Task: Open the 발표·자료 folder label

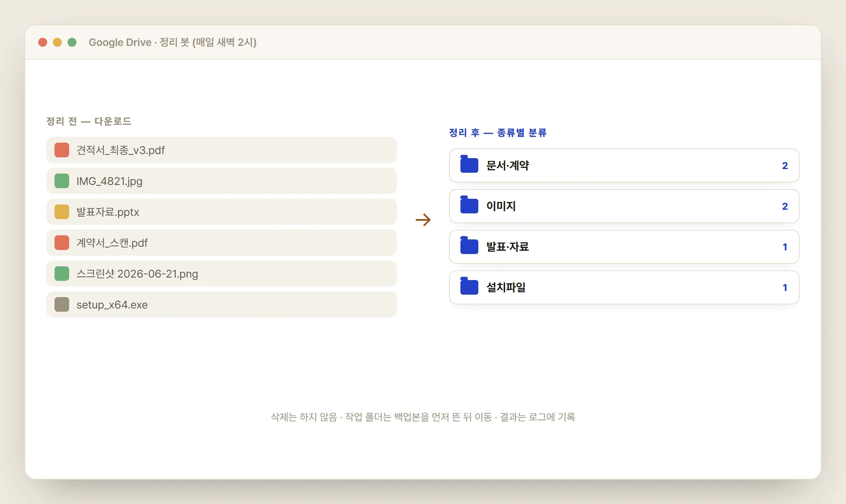Action: tap(508, 247)
